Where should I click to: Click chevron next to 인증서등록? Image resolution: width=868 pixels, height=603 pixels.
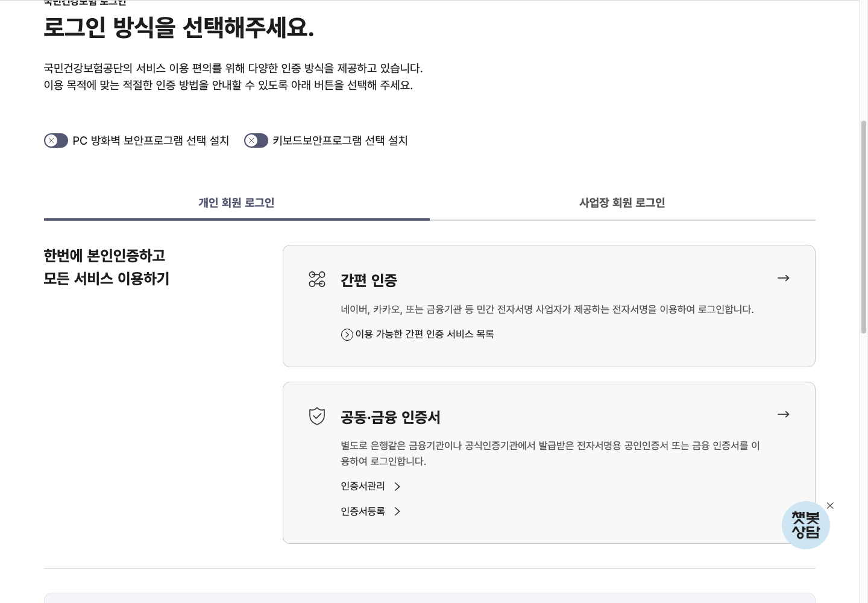tap(397, 511)
